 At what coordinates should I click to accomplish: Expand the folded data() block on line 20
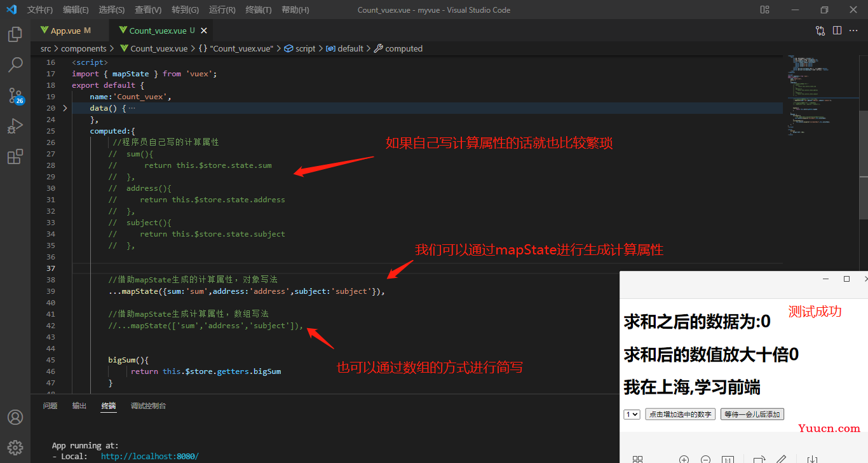[x=65, y=108]
